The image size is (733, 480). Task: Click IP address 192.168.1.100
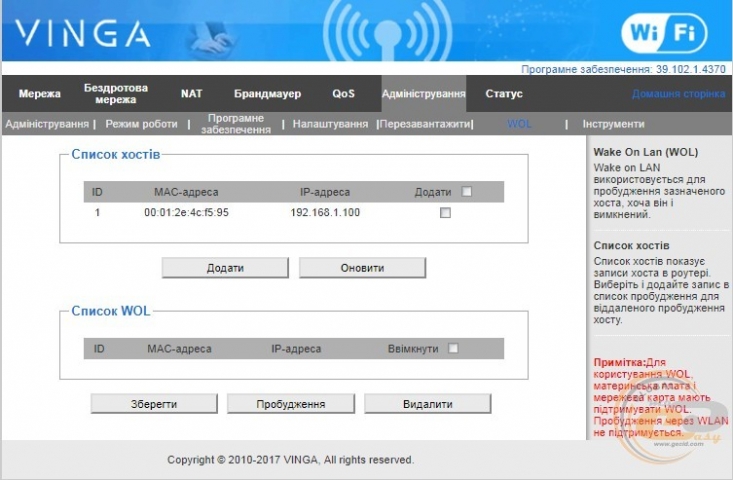325,213
